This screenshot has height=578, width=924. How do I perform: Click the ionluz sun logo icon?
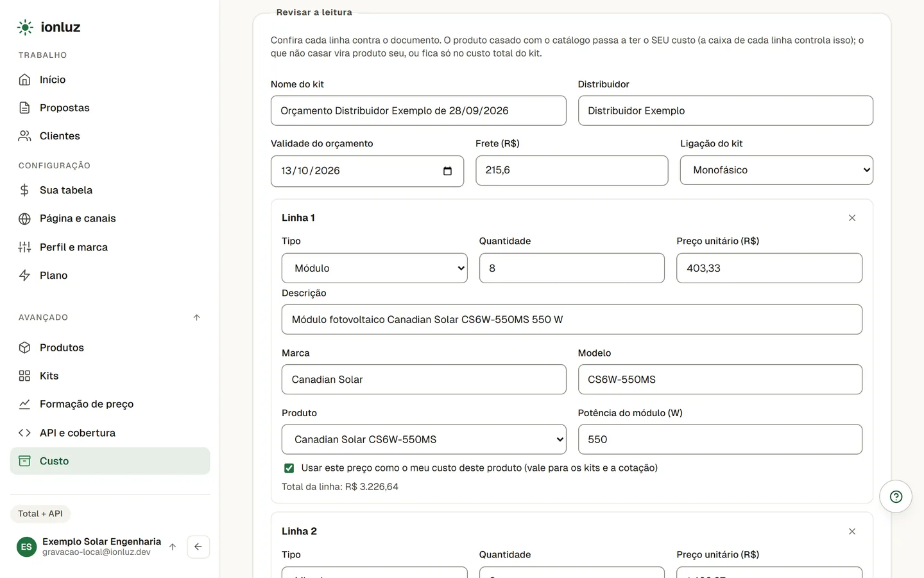[x=25, y=27]
